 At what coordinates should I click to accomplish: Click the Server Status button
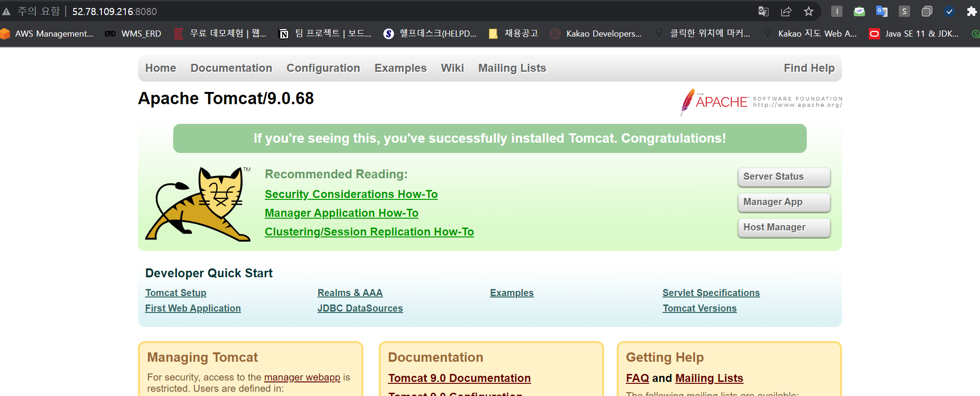(784, 177)
